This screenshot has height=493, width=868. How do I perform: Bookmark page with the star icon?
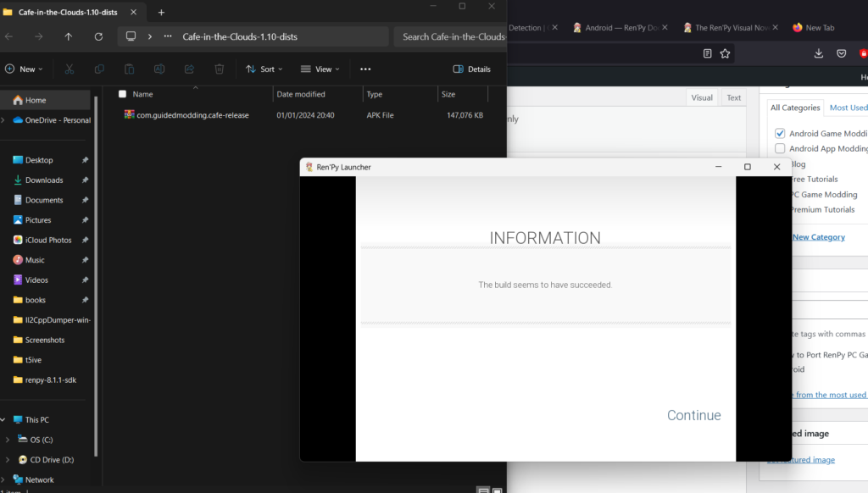pyautogui.click(x=725, y=53)
